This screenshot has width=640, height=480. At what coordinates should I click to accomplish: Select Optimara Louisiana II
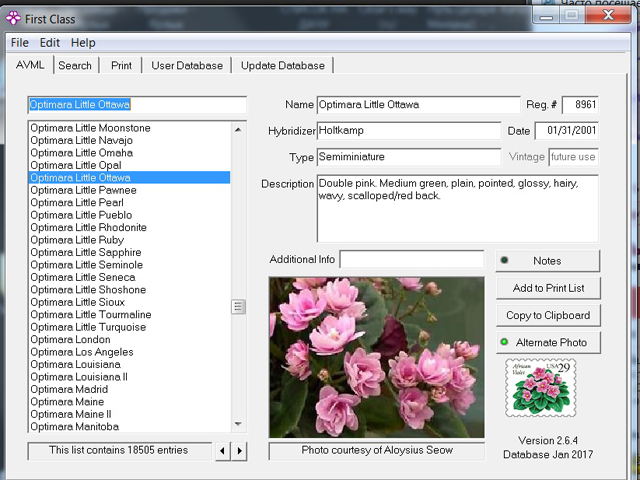tap(130, 377)
